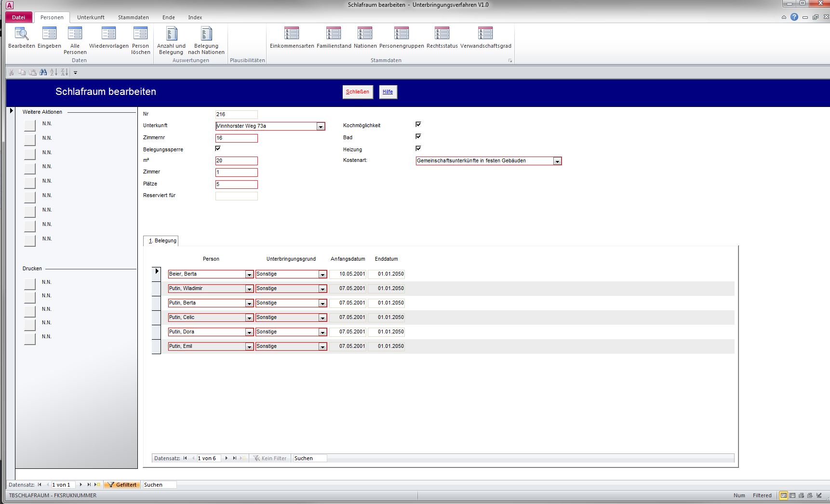Click the Find binoculars toolbar icon
Image resolution: width=830 pixels, height=504 pixels.
coord(43,72)
